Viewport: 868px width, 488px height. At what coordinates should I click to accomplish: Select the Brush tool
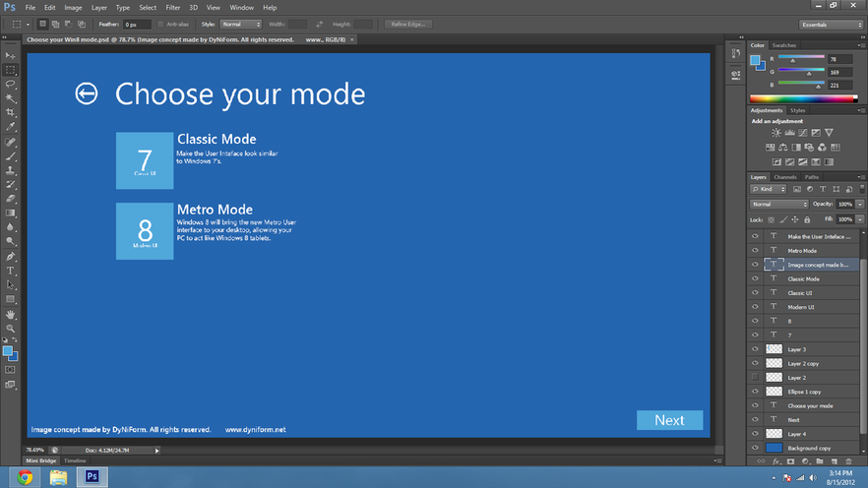11,156
